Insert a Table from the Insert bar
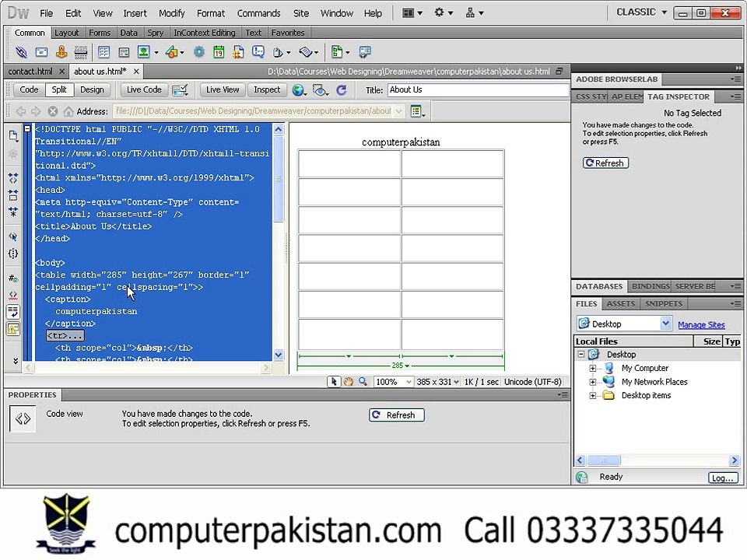The height and width of the screenshot is (560, 747). (x=103, y=52)
